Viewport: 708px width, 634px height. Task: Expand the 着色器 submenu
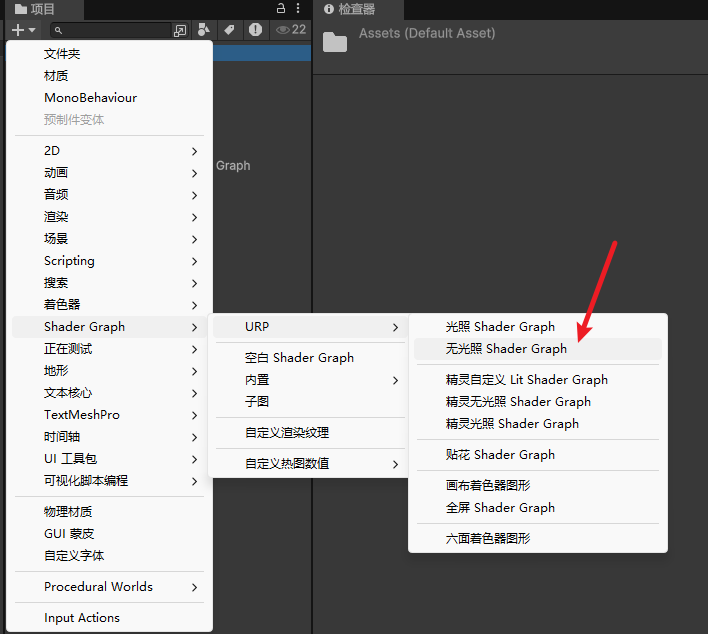[x=109, y=305]
